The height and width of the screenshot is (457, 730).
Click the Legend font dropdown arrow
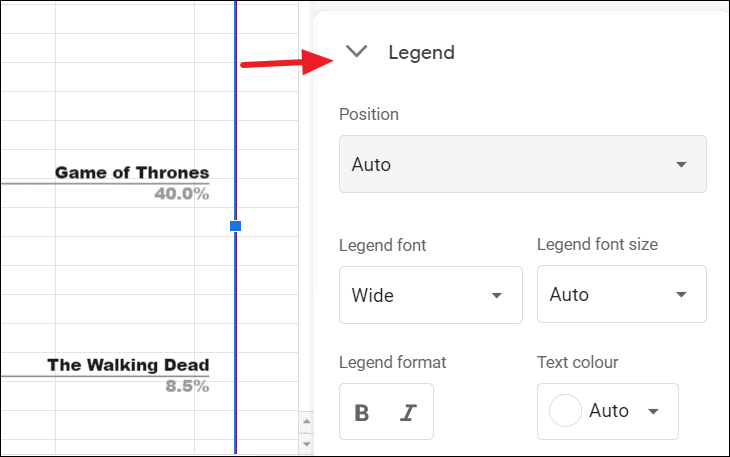(497, 295)
